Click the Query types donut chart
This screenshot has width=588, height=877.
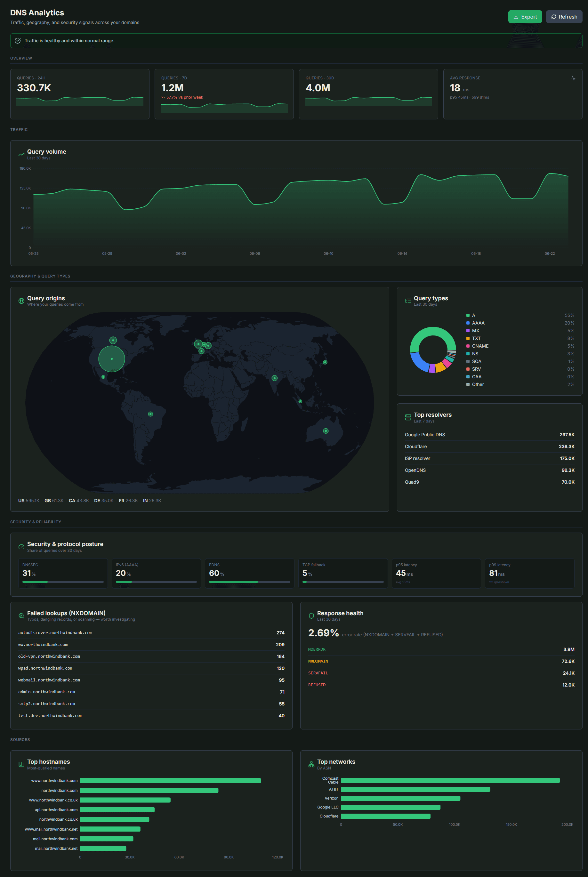point(433,350)
